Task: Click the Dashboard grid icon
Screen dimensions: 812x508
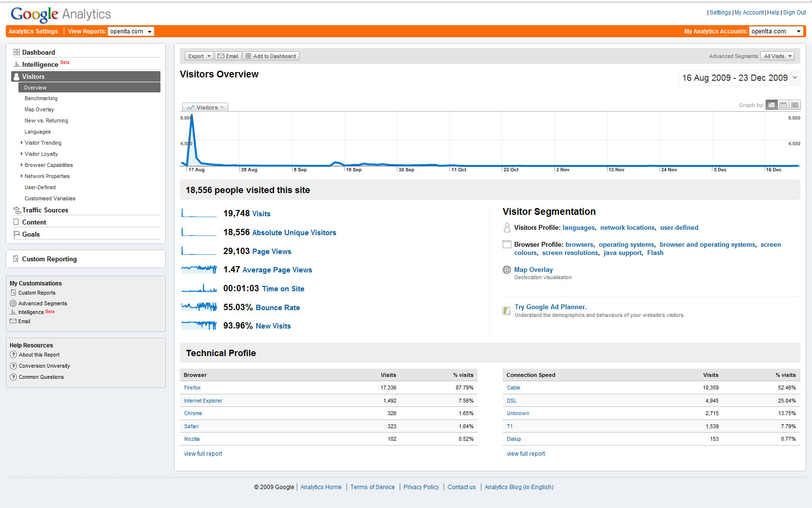Action: click(x=16, y=52)
